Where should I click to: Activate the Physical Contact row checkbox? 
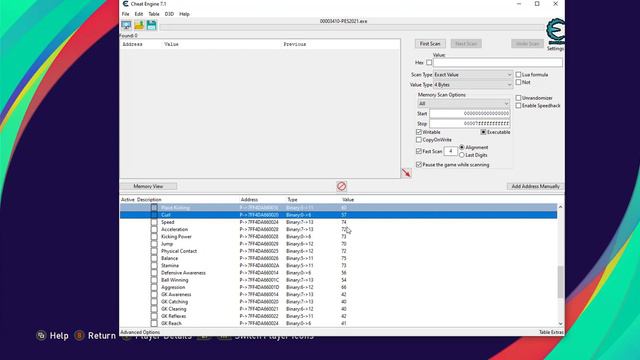click(154, 251)
